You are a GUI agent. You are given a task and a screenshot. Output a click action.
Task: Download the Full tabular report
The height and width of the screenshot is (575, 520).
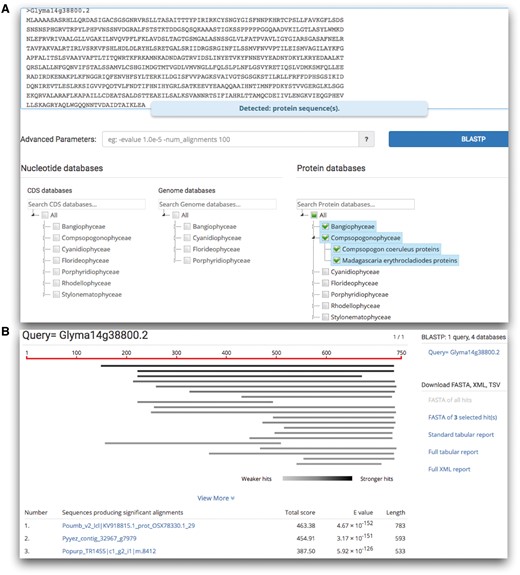pos(453,452)
